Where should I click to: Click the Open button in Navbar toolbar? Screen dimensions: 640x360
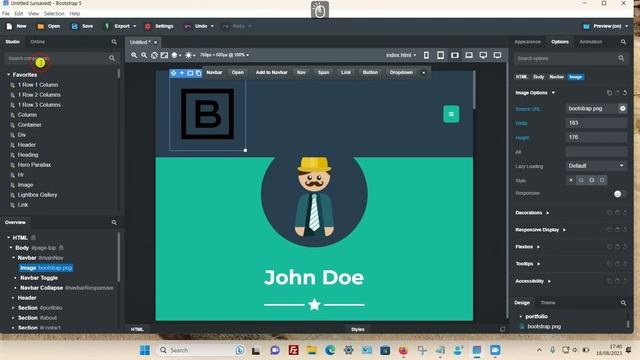pyautogui.click(x=238, y=73)
